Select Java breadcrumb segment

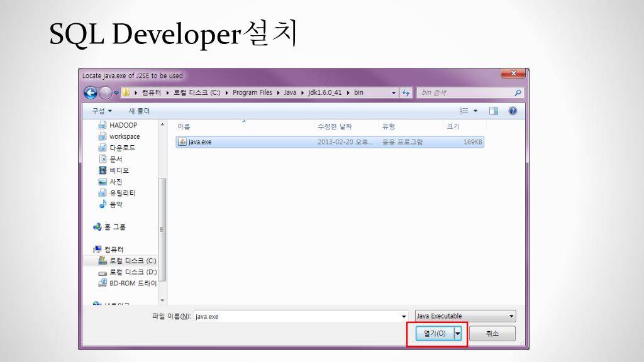click(290, 93)
